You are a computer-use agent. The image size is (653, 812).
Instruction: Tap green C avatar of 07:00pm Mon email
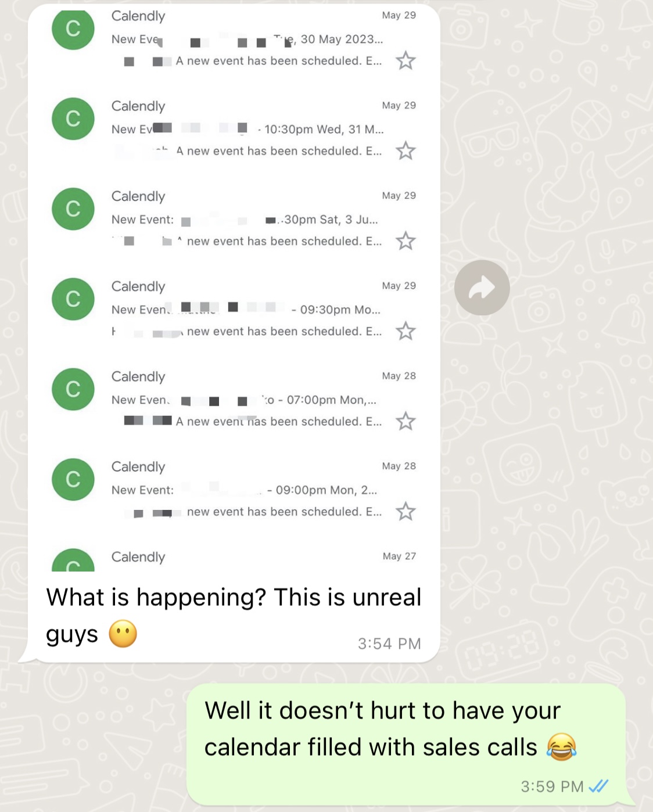(73, 389)
